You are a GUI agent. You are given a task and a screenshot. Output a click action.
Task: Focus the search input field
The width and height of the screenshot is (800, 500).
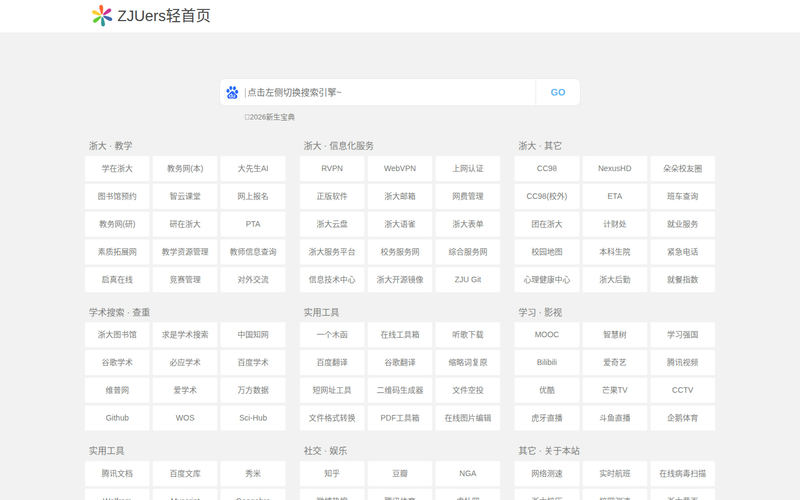click(x=389, y=92)
